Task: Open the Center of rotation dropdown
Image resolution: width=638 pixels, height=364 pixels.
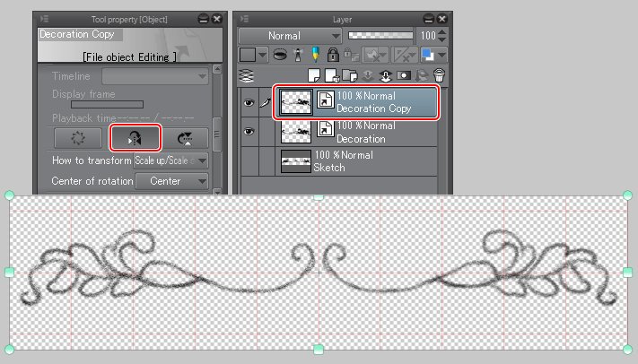Action: (x=171, y=181)
